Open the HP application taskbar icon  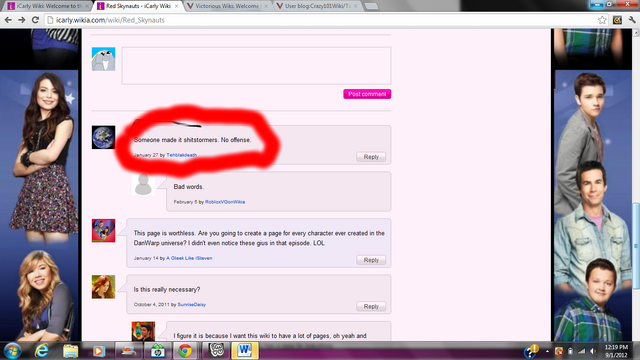[x=157, y=351]
